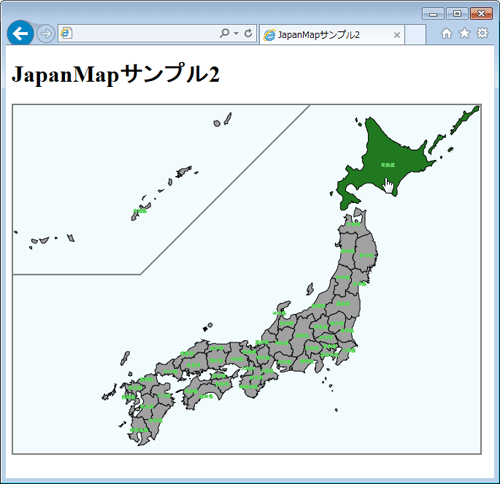
Task: Open the Tools gear icon
Action: point(482,33)
